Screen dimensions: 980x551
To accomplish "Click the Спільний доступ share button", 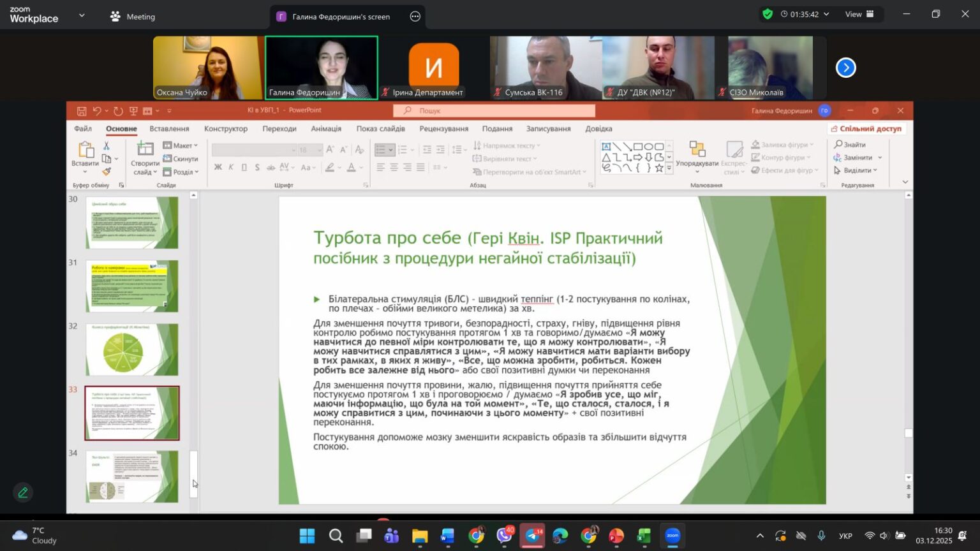I will click(x=866, y=129).
